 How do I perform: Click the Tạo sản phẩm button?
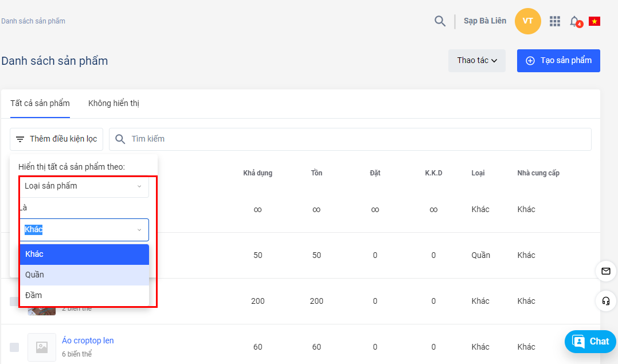558,61
